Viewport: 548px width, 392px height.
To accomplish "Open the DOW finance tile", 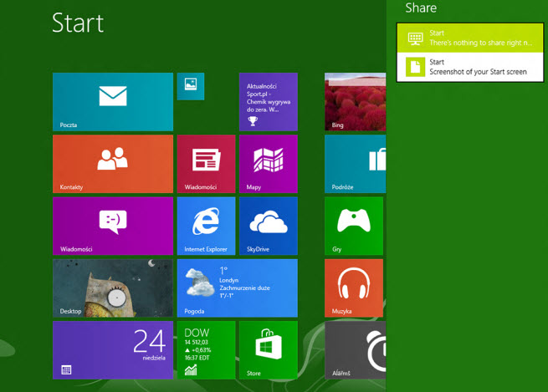I will pyautogui.click(x=206, y=350).
